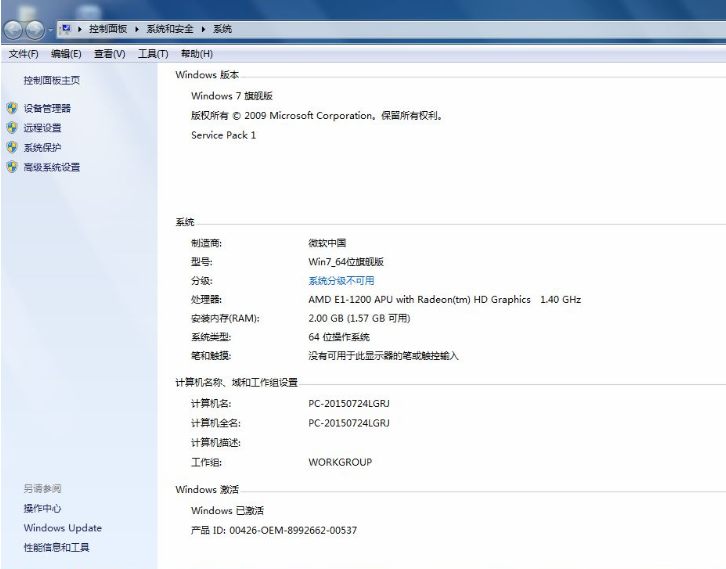Open the Windows Update link
This screenshot has height=569, width=726.
pos(62,528)
